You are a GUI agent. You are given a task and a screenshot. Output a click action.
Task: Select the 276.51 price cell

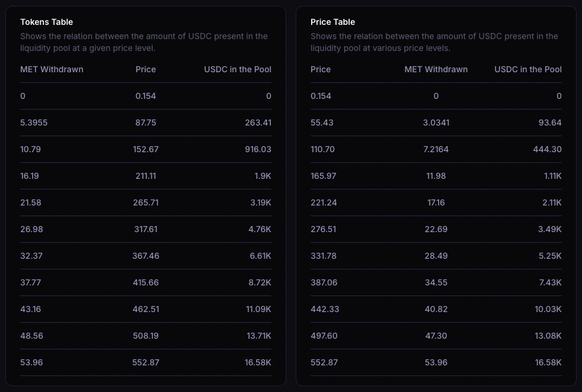click(x=323, y=230)
